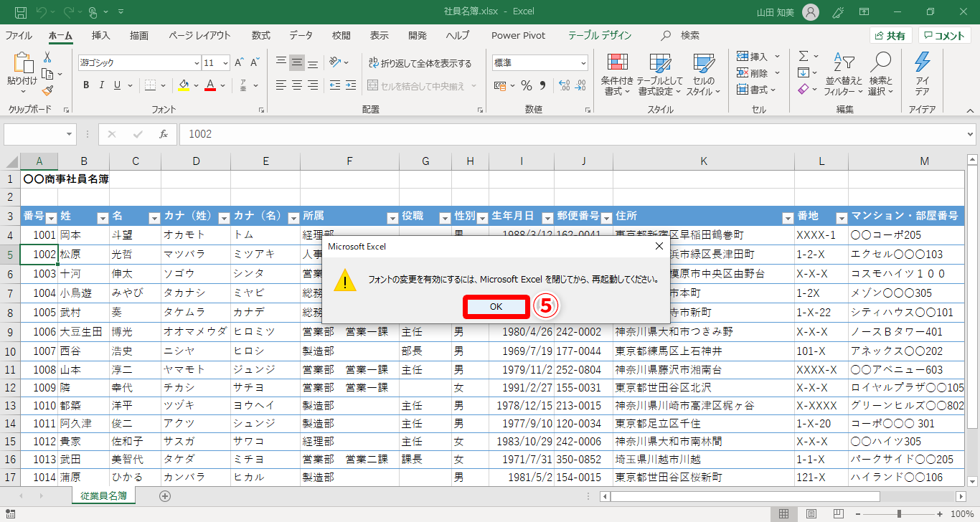Open 並べ替えとフィルター sort and filter
Image resolution: width=980 pixels, height=522 pixels.
coord(844,74)
